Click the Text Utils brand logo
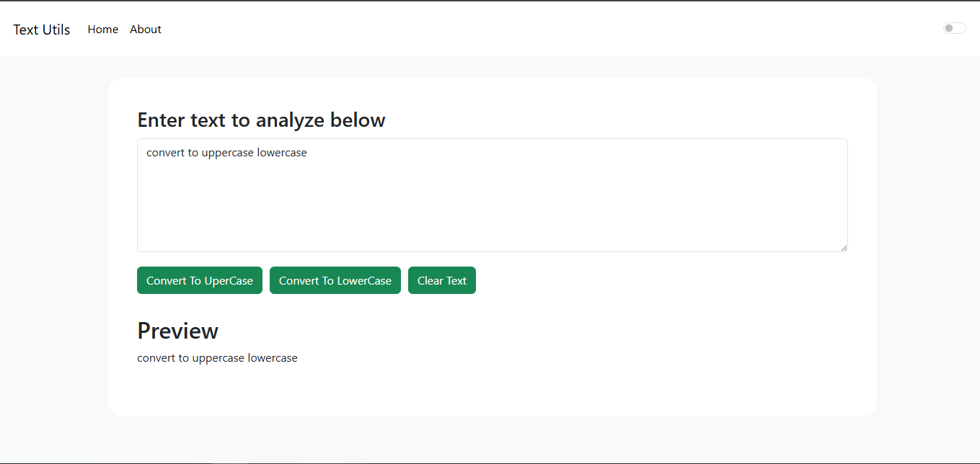980x464 pixels. [x=42, y=30]
